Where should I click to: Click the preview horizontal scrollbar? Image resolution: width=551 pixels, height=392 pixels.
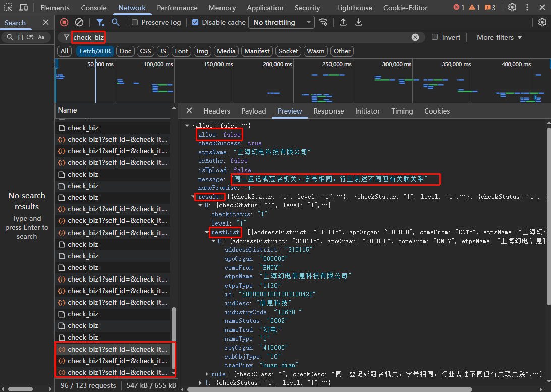[329, 389]
